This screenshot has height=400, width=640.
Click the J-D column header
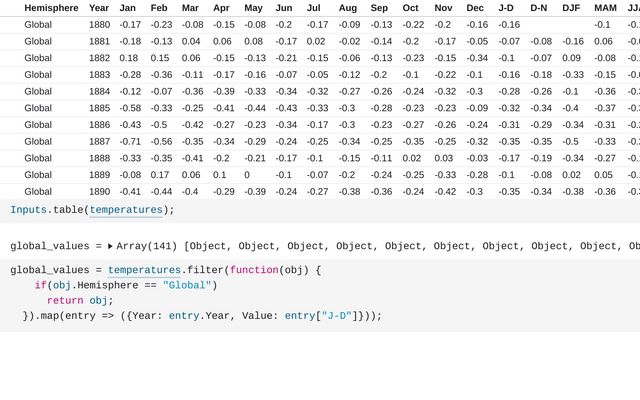click(x=506, y=8)
